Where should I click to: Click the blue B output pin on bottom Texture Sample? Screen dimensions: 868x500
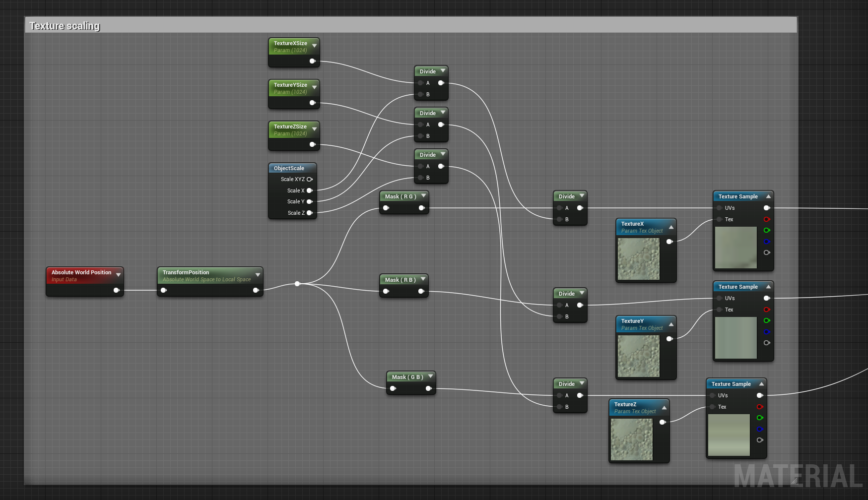[760, 429]
